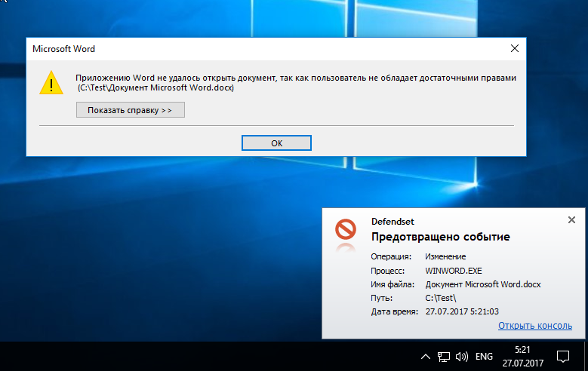The image size is (588, 371).
Task: Click the 'Операция:' label in Defendset notification
Action: [x=391, y=256]
